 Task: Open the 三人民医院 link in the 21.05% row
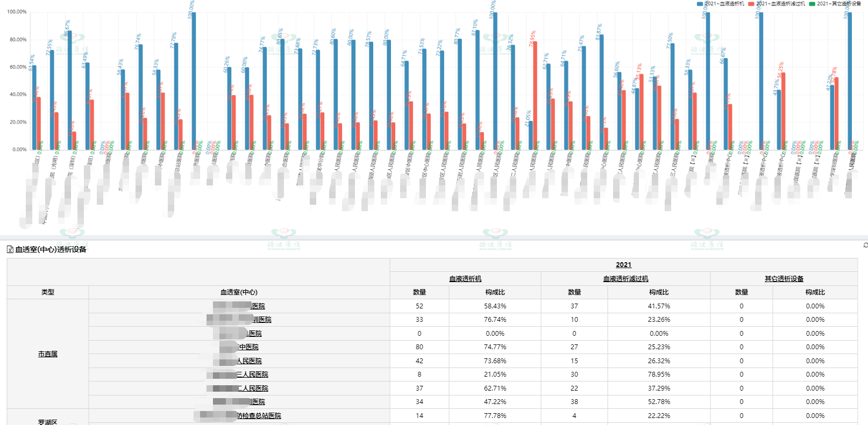pyautogui.click(x=252, y=374)
